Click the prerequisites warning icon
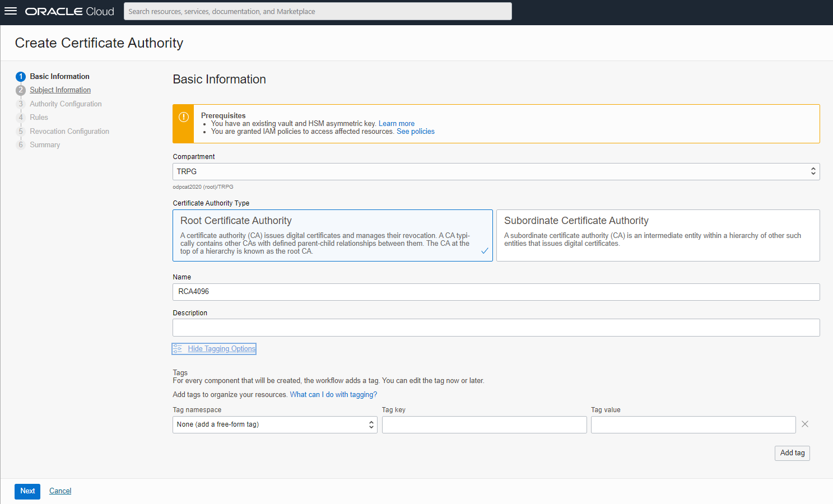833x504 pixels. tap(183, 116)
